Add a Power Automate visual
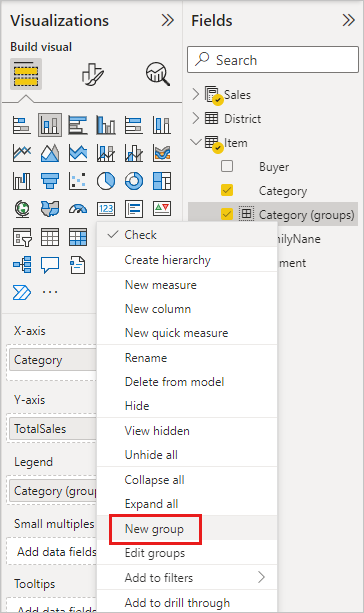The width and height of the screenshot is (364, 613). pyautogui.click(x=22, y=292)
